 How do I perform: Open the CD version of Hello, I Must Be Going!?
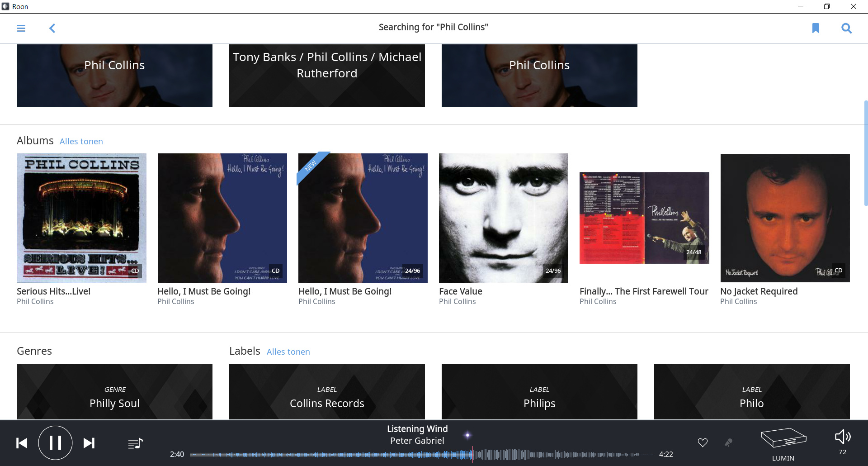coord(222,218)
